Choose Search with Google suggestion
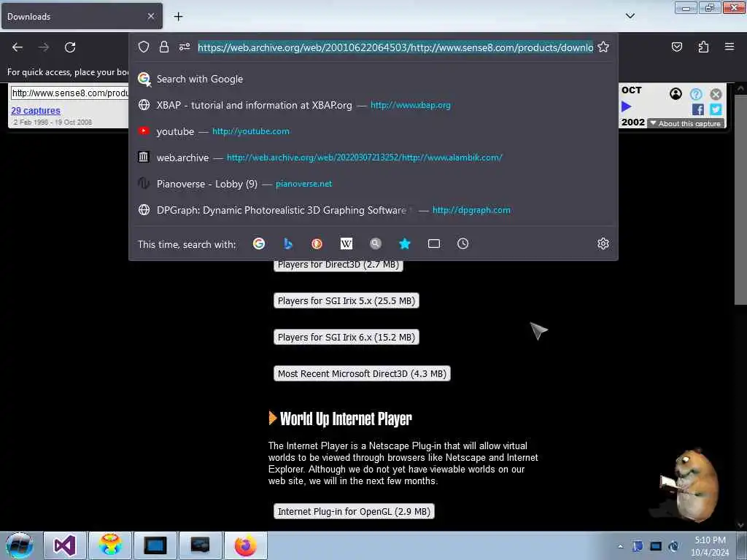 click(373, 79)
